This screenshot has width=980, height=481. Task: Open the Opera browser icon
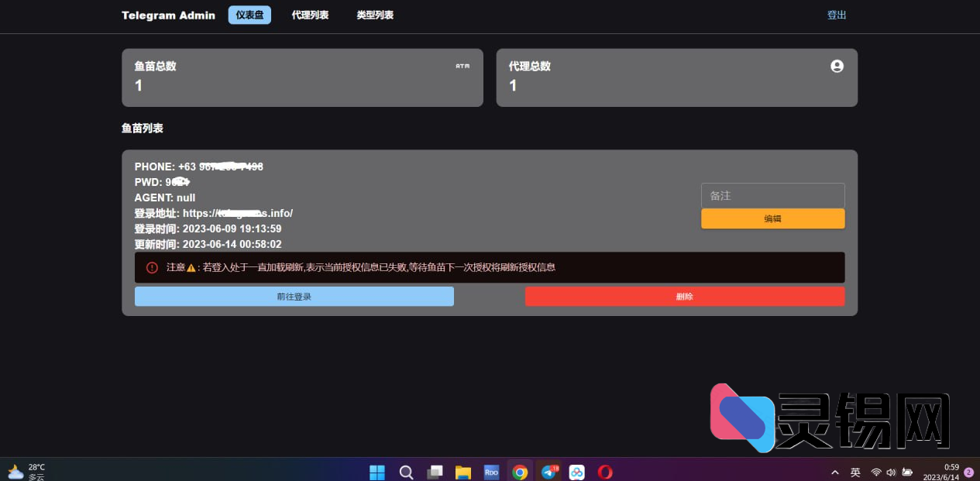click(x=605, y=472)
